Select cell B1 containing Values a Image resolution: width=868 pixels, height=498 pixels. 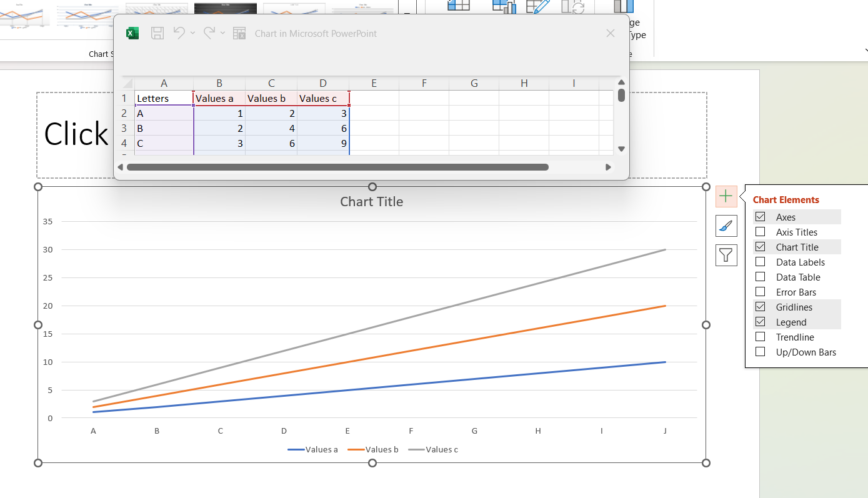(x=219, y=98)
